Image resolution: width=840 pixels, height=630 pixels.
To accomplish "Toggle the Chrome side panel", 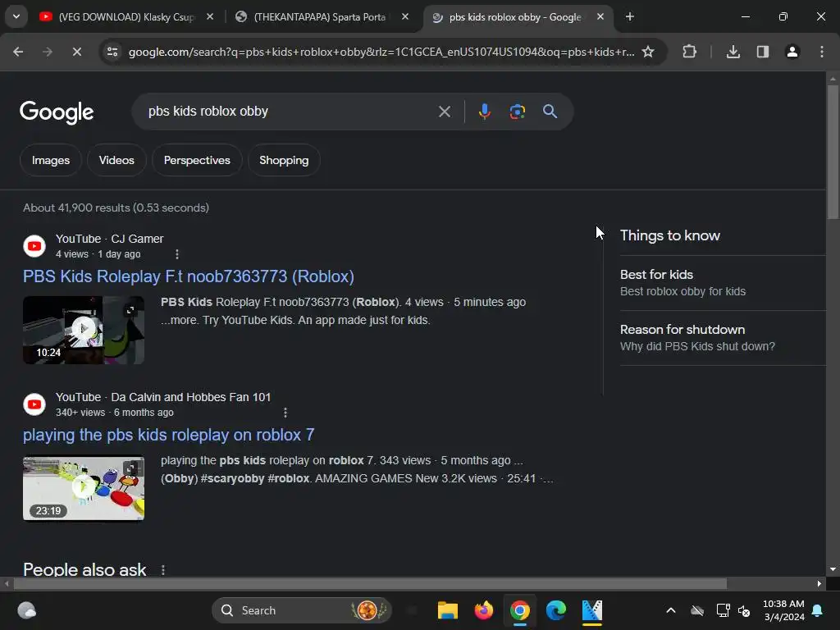I will coord(763,52).
